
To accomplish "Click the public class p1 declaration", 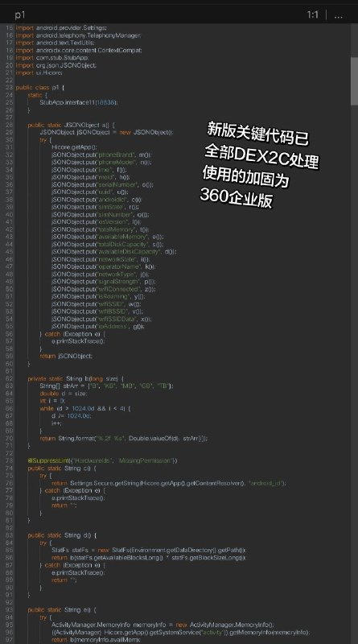I will [40, 88].
